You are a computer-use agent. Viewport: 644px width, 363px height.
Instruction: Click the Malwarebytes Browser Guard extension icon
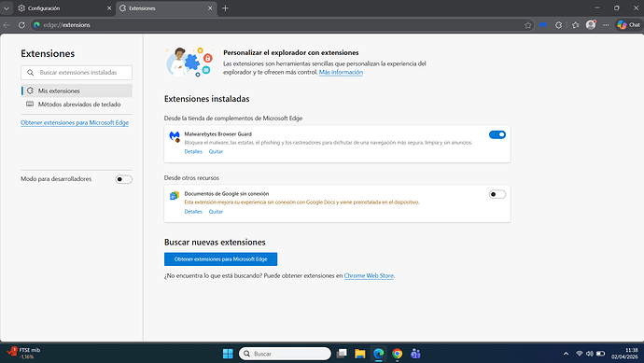(175, 136)
